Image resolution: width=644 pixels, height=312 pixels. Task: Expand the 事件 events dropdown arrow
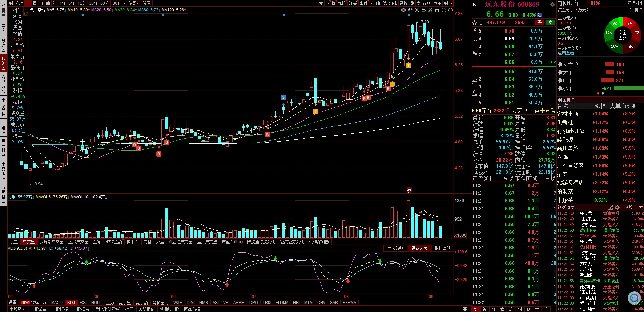371,3
